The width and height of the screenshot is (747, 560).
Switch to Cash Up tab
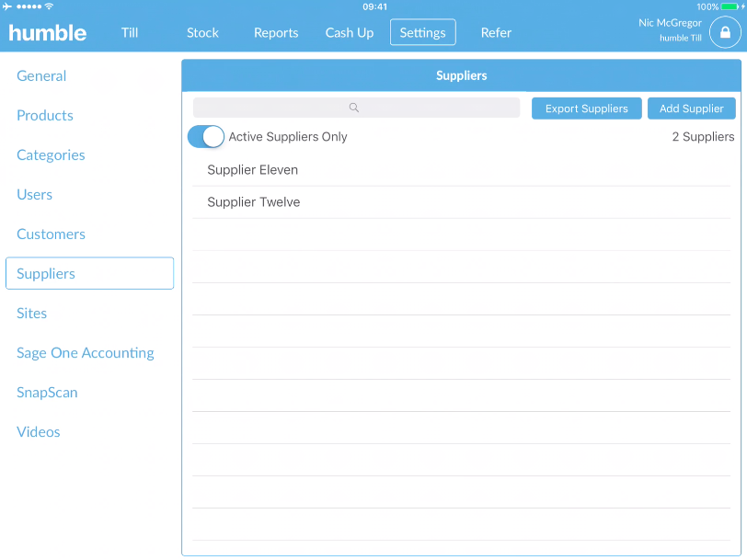pyautogui.click(x=350, y=32)
